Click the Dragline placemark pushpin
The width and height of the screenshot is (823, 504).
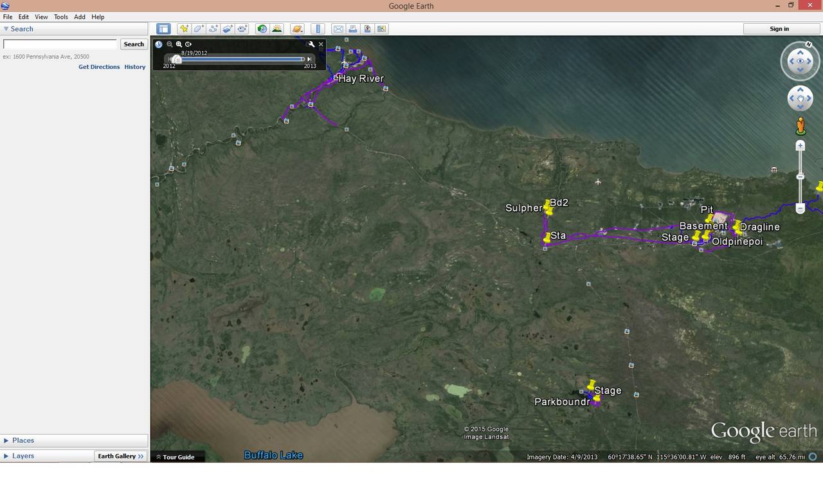click(x=737, y=226)
